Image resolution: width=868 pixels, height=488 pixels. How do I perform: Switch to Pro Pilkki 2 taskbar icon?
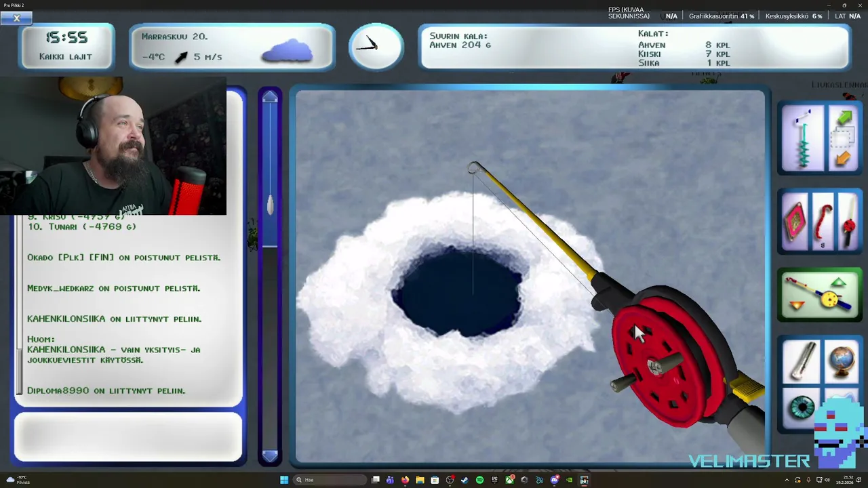tap(584, 480)
